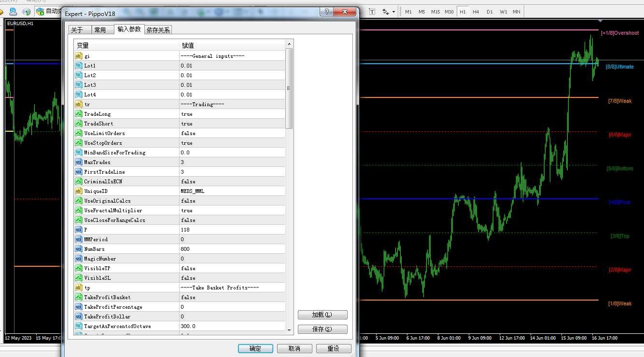Click the icon beside CriminalIsECN

click(x=78, y=181)
